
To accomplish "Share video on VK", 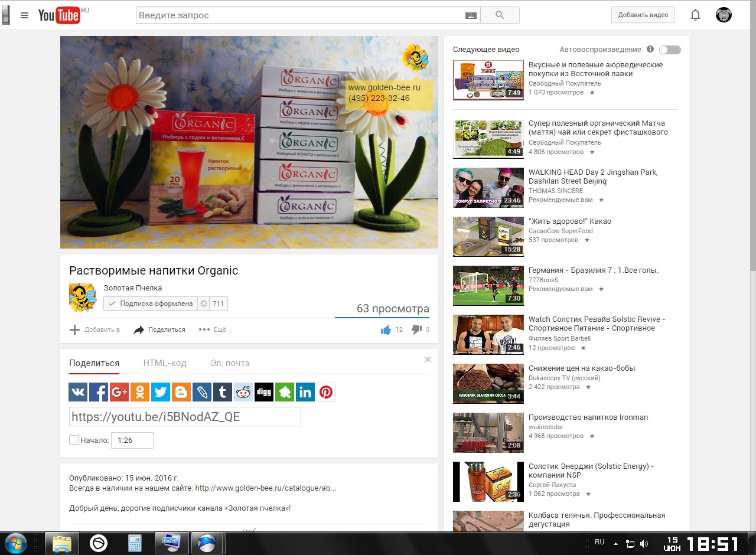I will [78, 392].
